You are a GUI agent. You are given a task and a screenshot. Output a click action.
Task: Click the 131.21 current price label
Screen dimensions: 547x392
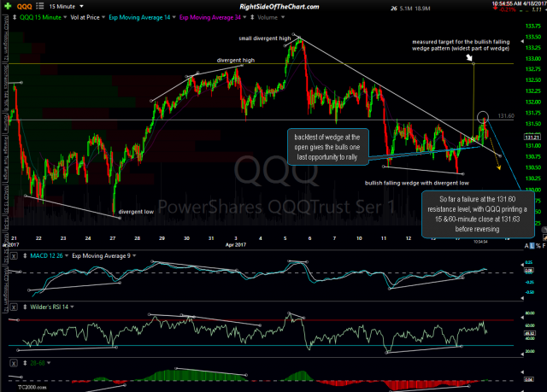click(x=532, y=137)
